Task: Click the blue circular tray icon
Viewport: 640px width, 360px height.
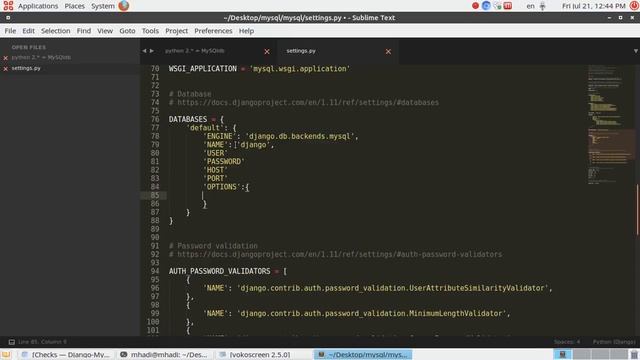Action: pyautogui.click(x=486, y=6)
